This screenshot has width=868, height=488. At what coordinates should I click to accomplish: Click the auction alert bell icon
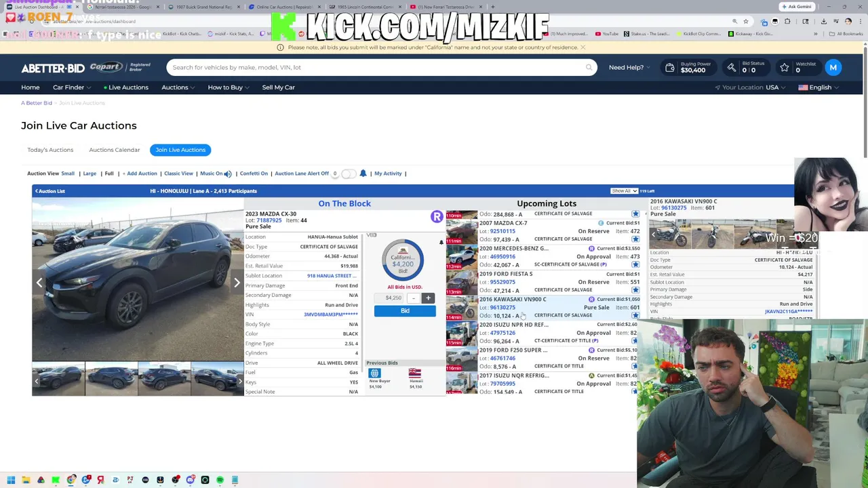coord(363,174)
